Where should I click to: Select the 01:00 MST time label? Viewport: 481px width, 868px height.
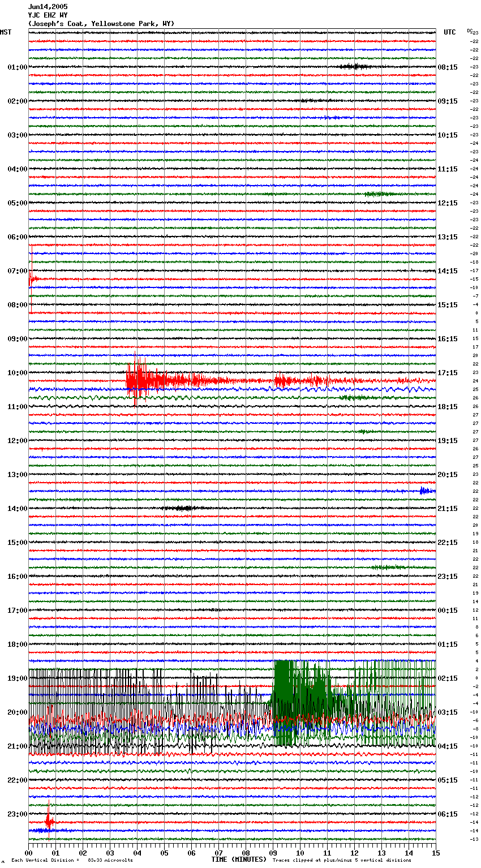click(x=18, y=67)
